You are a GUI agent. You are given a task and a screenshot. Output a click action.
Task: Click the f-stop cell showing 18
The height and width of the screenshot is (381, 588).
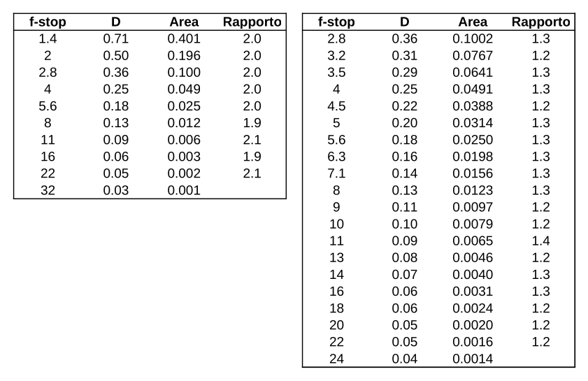click(x=336, y=308)
